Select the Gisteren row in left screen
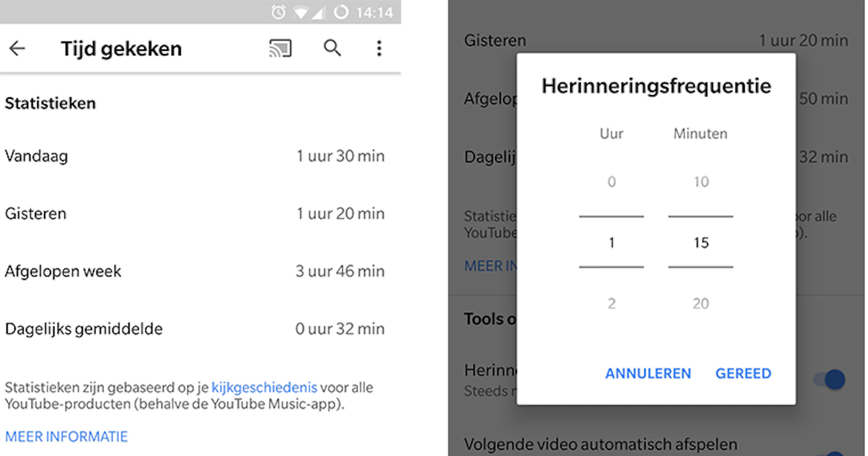868x456 pixels. (x=195, y=214)
